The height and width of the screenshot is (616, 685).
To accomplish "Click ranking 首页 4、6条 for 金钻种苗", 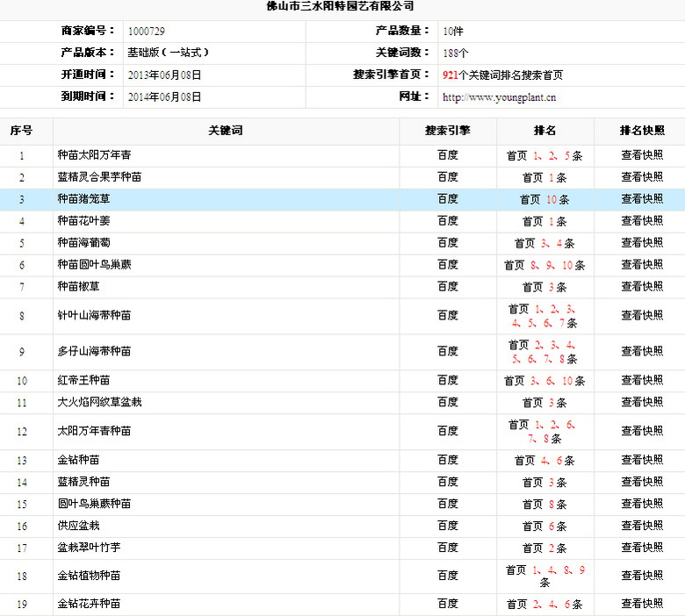I will 544,461.
